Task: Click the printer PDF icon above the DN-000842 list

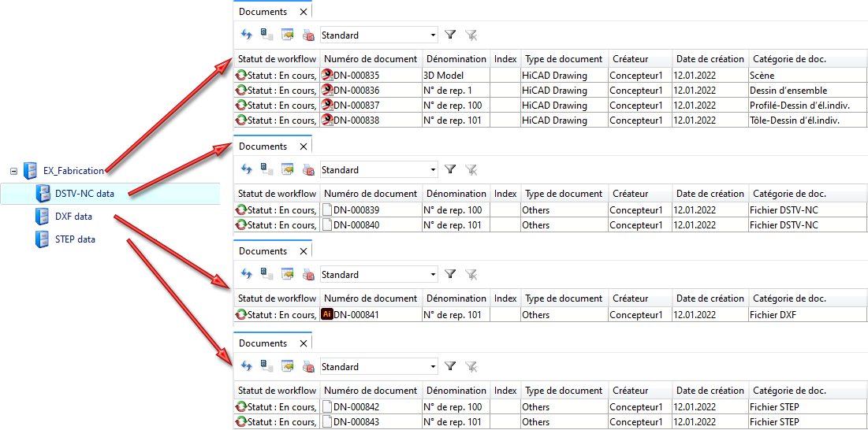Action: pos(307,367)
